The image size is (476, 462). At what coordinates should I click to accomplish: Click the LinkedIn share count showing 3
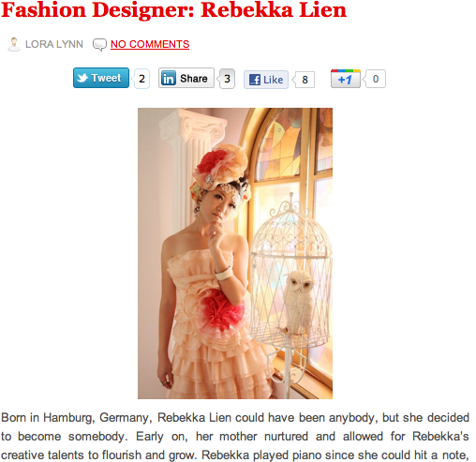227,79
